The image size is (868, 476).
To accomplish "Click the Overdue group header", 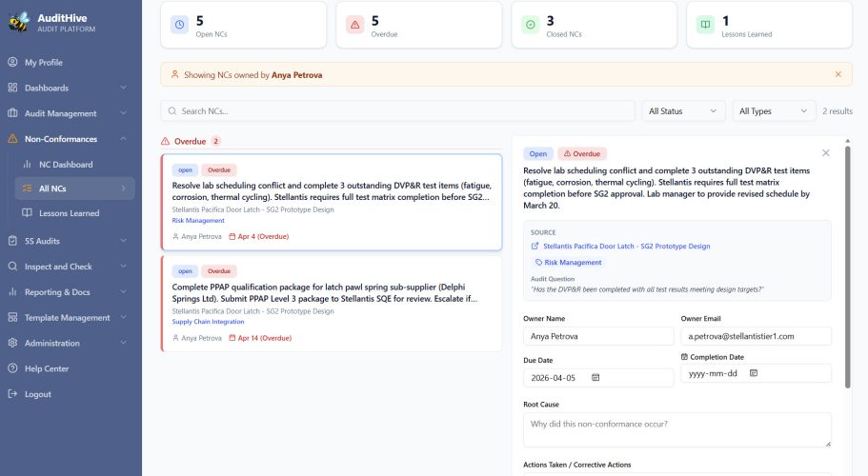I will click(190, 141).
